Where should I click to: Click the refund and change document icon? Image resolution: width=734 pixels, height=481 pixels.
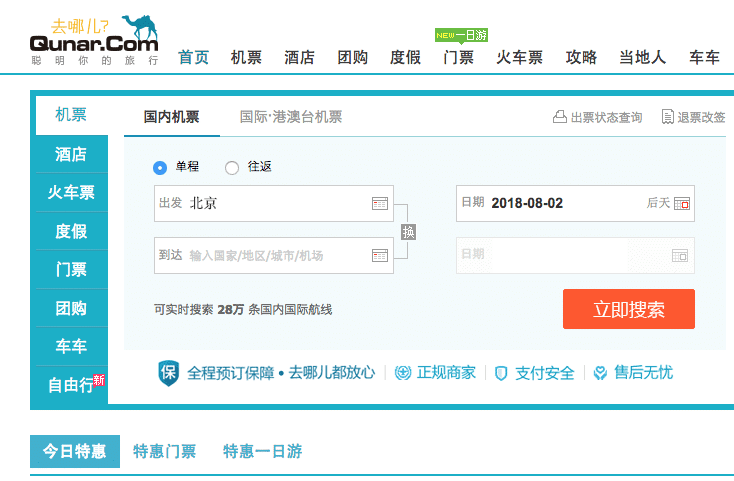(667, 117)
